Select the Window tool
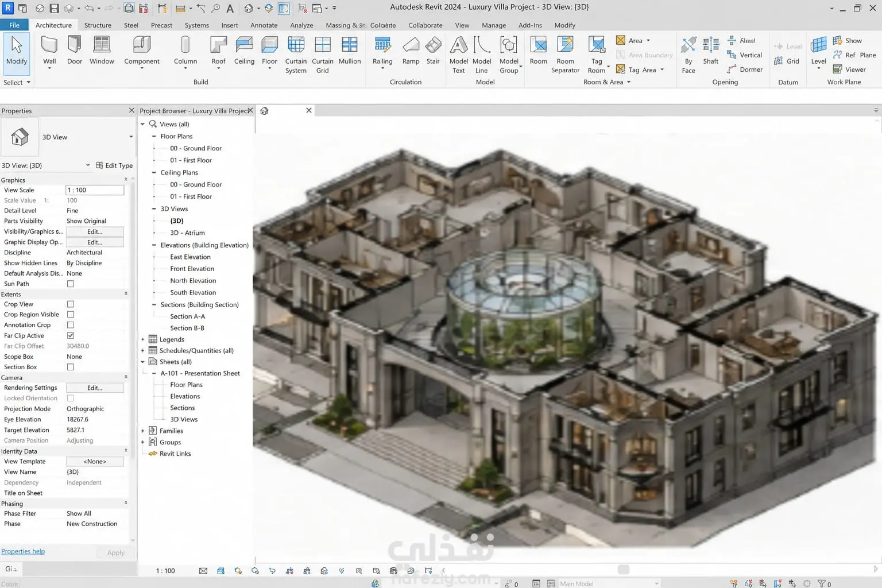 102,51
